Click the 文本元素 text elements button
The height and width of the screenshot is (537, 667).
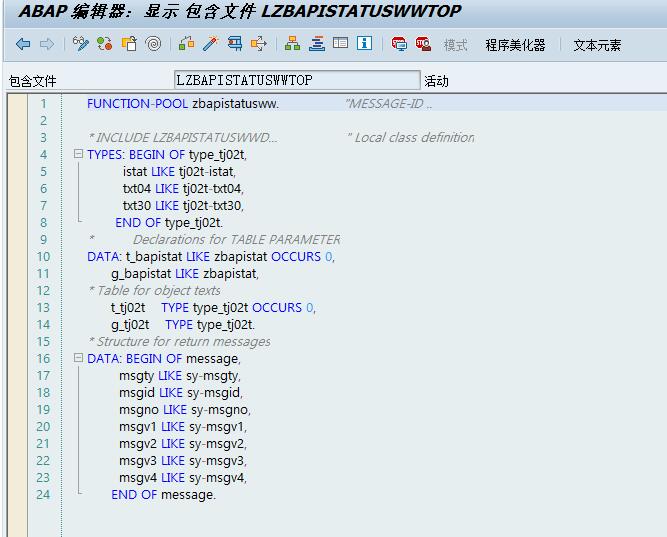pos(597,45)
